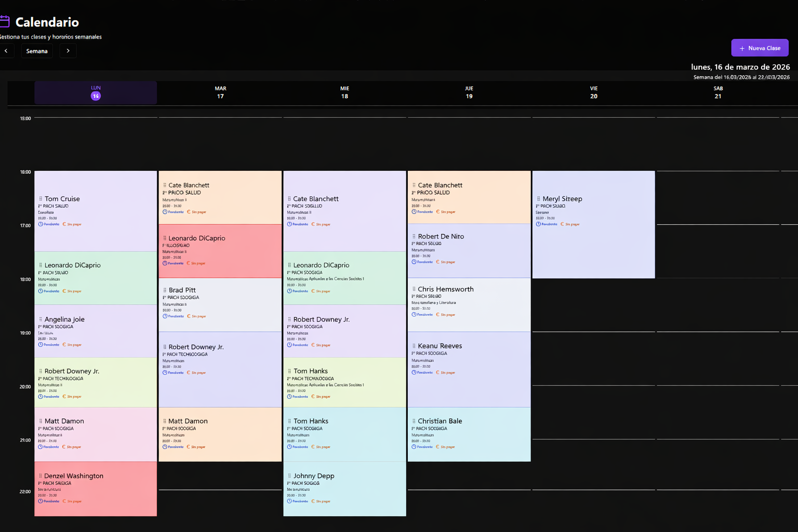Click the clock icon on Denzel Washington's class
The width and height of the screenshot is (798, 532).
click(x=41, y=501)
